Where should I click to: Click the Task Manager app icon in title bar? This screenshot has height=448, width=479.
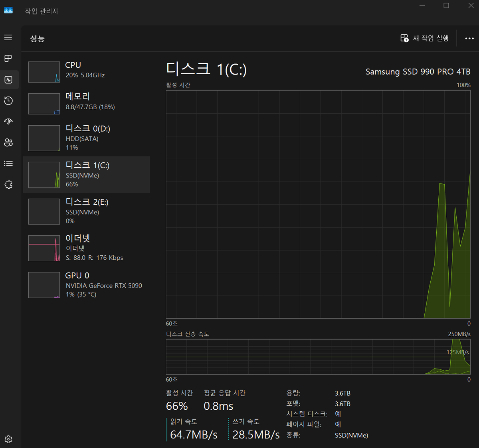click(x=8, y=10)
